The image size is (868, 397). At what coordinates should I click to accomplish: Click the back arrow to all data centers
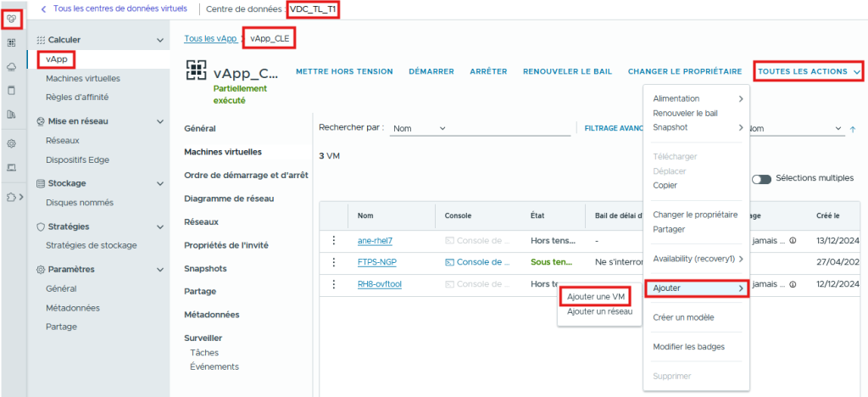[x=43, y=8]
